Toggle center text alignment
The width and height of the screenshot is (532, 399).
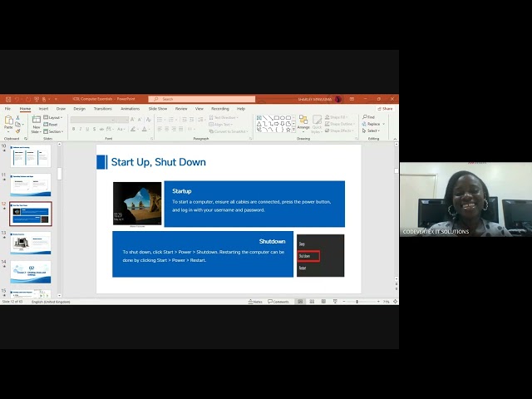(167, 129)
